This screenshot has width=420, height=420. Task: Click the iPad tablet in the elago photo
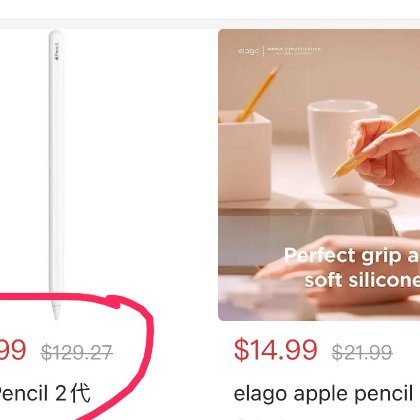tap(308, 233)
